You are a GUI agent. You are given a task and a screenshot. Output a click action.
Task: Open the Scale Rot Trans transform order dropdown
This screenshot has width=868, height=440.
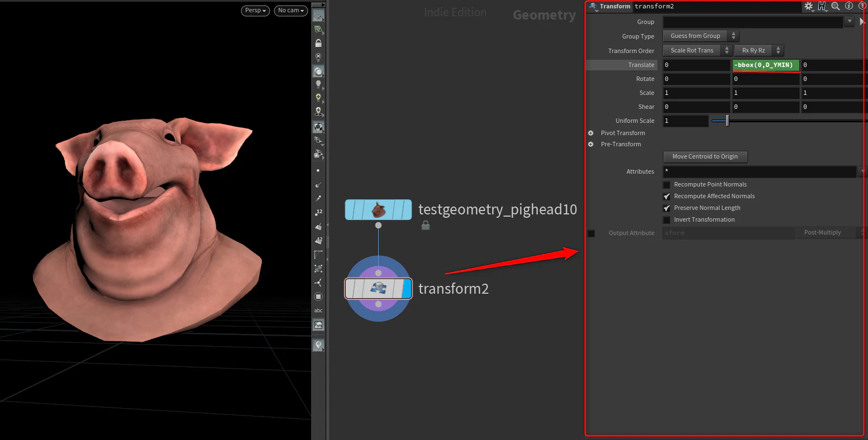697,50
